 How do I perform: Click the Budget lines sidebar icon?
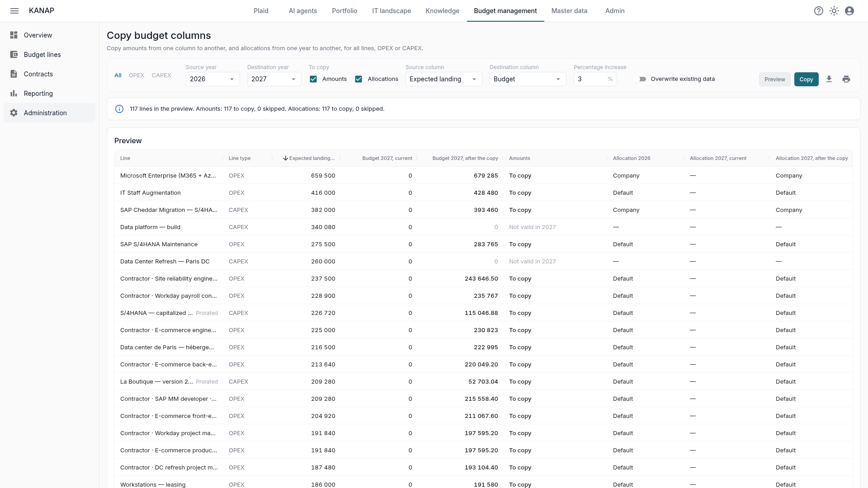(14, 55)
